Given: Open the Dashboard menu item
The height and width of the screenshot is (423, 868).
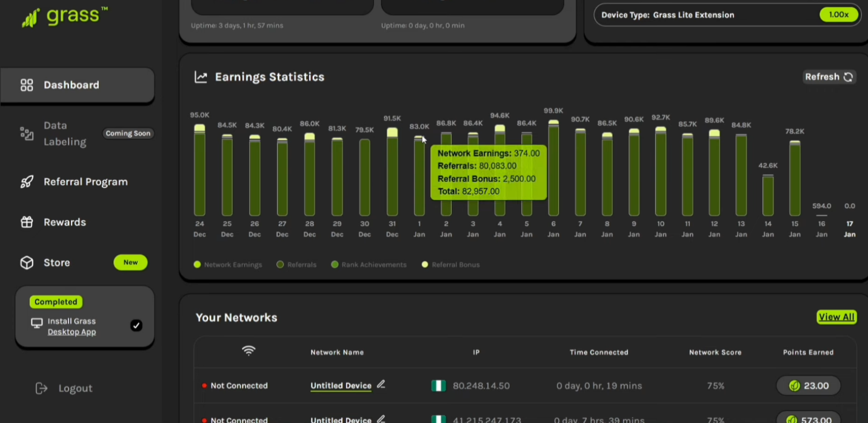Looking at the screenshot, I should 71,85.
